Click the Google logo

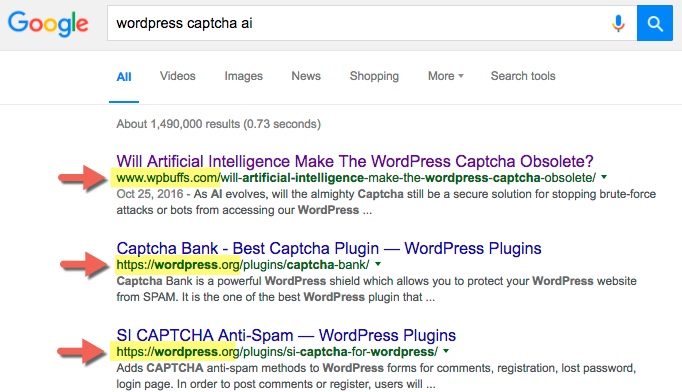click(x=48, y=23)
